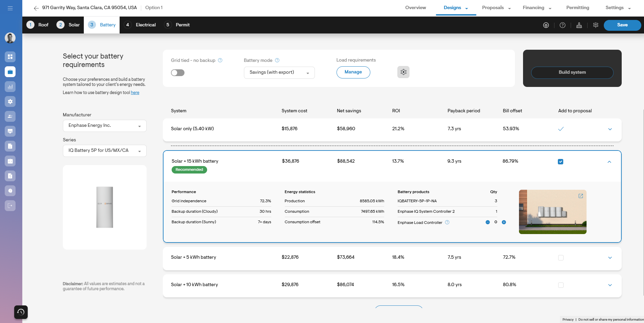Open the Manufacturer dropdown
Viewport: 644px width, 323px height.
[104, 126]
